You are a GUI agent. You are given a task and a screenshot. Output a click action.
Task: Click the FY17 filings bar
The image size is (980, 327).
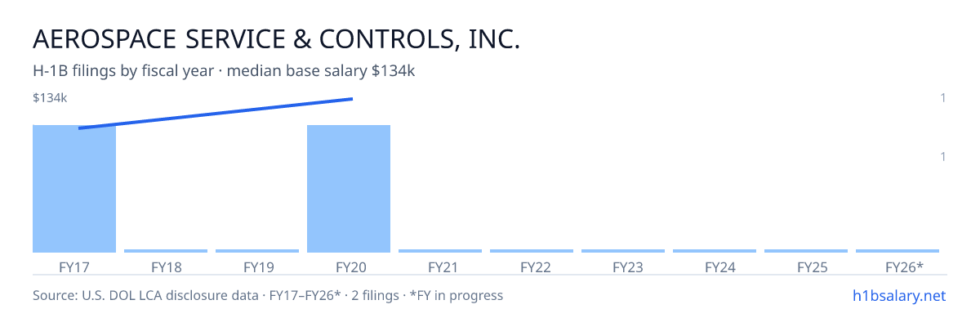tap(74, 189)
